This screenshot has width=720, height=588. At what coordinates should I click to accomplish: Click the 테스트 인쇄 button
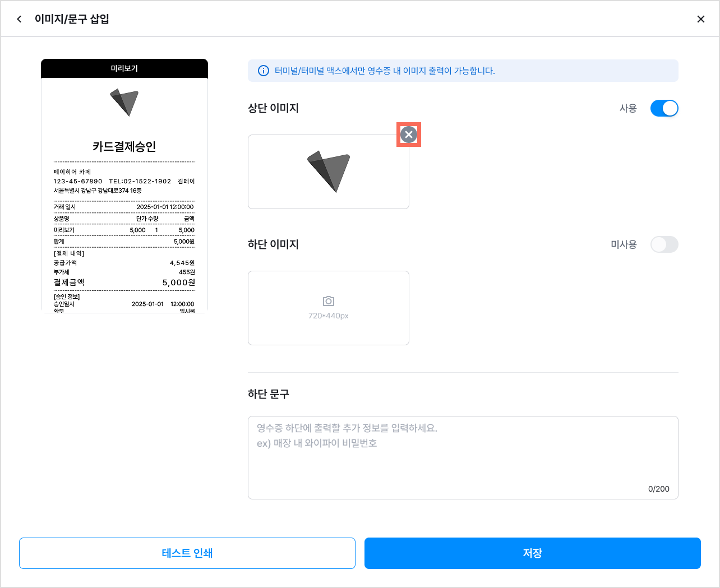[187, 553]
